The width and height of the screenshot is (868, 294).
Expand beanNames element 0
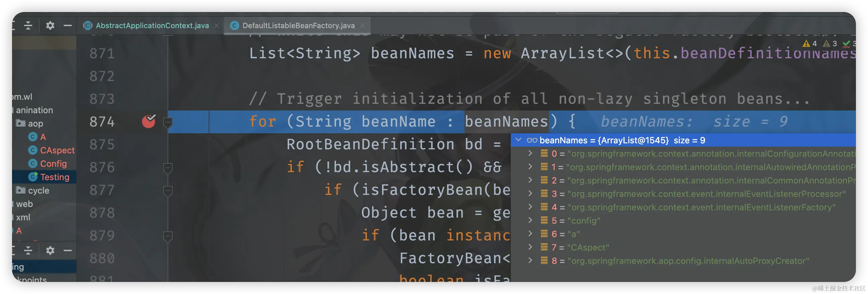click(530, 153)
